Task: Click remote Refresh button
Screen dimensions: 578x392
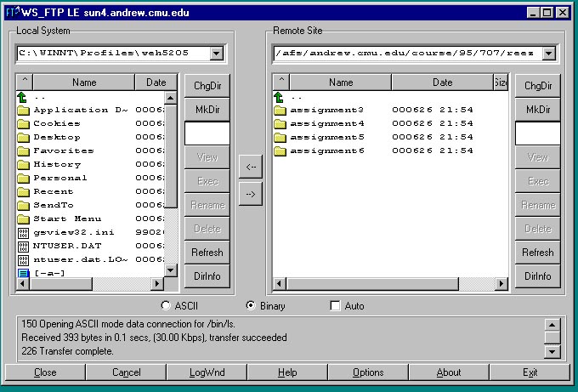Action: 538,253
